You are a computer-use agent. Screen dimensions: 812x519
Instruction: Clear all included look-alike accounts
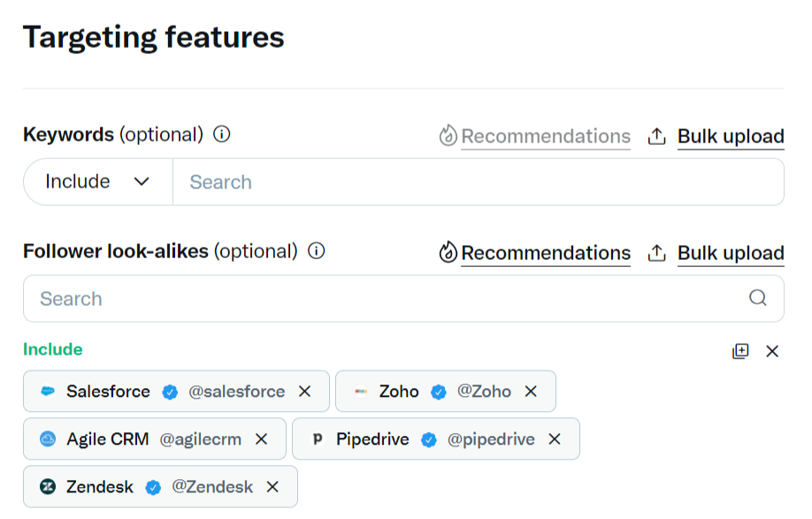pos(772,351)
